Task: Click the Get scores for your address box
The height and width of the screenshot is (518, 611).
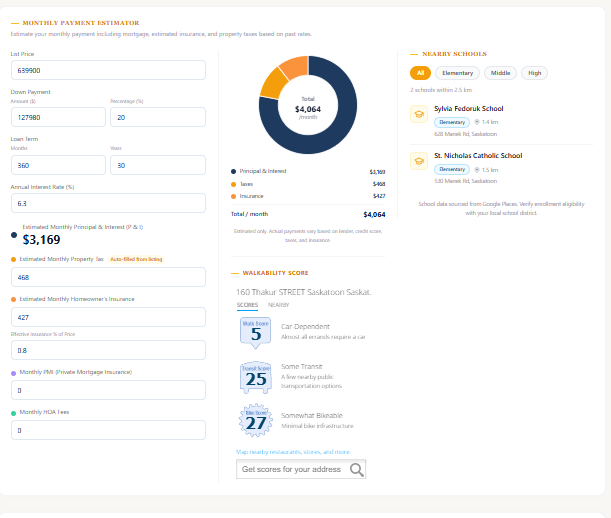Action: 301,469
